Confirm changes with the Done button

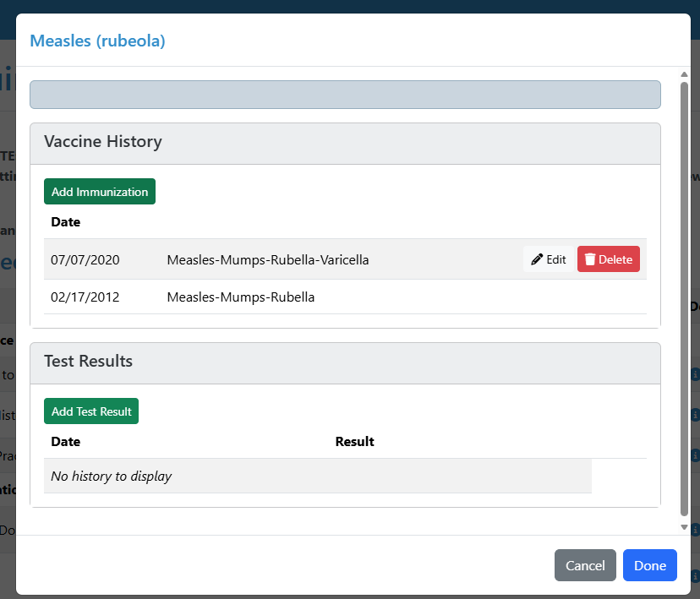(x=649, y=565)
